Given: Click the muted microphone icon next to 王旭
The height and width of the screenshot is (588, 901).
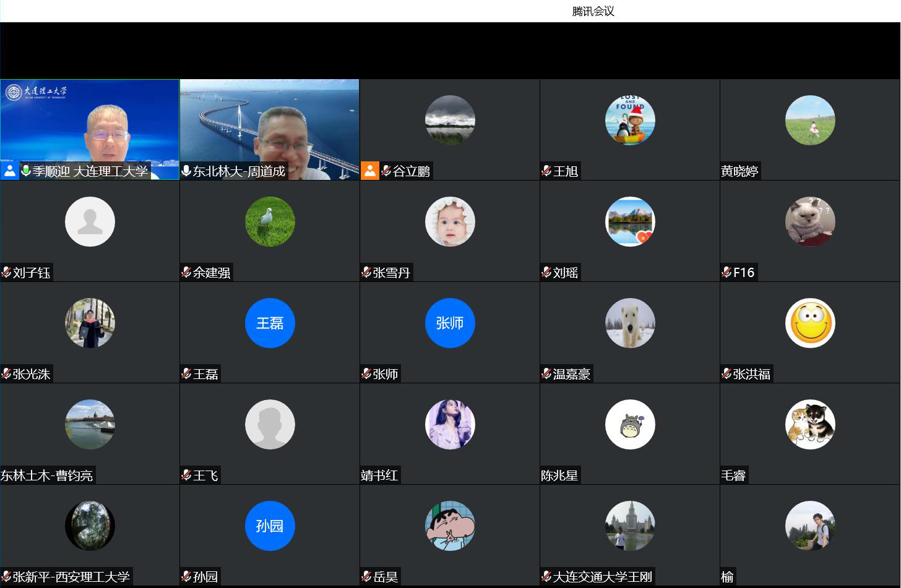Looking at the screenshot, I should click(x=546, y=171).
